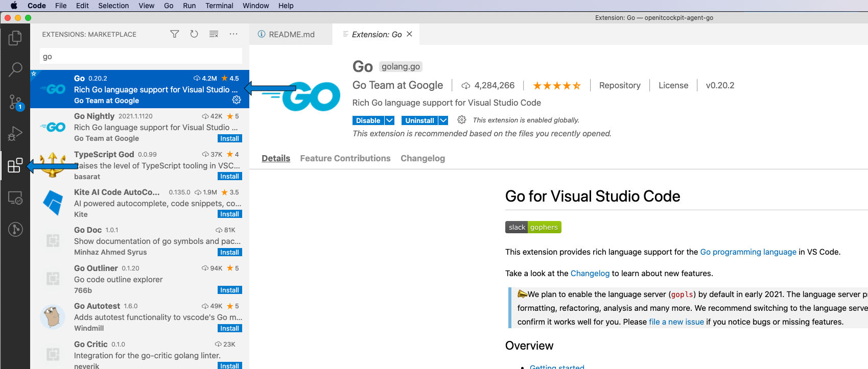Viewport: 868px width, 369px height.
Task: Click the Uninstall button
Action: click(419, 120)
